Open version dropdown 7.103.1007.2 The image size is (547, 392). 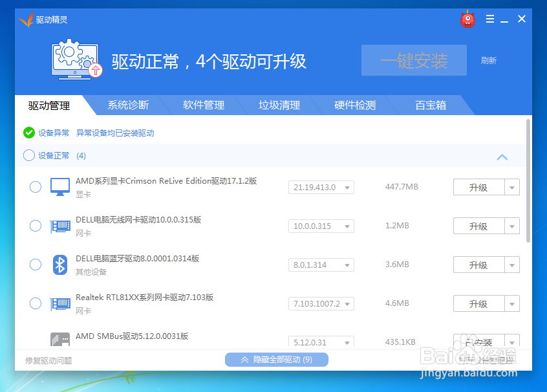321,303
